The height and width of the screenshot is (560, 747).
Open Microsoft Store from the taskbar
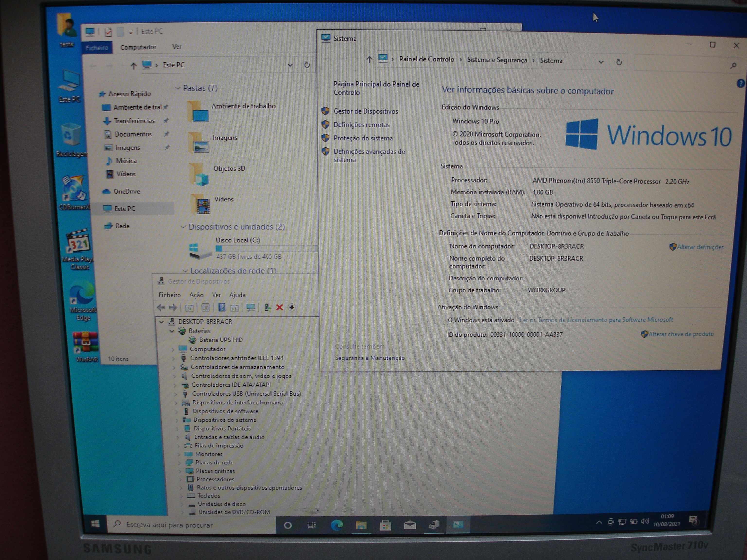click(385, 525)
